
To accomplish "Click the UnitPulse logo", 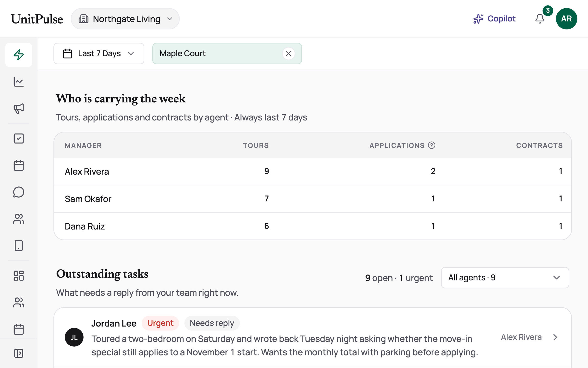I will (37, 19).
